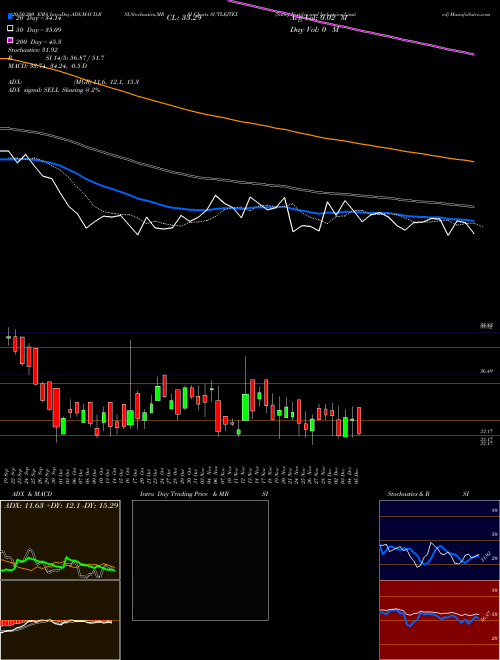500x660 pixels.
Task: Select the '50 Day = 35.09' legend text
Action: [38, 30]
